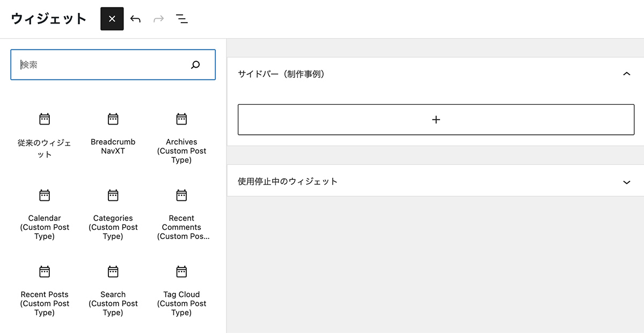Screen dimensions: 644x333
Task: Close the block inserter panel
Action: (112, 19)
